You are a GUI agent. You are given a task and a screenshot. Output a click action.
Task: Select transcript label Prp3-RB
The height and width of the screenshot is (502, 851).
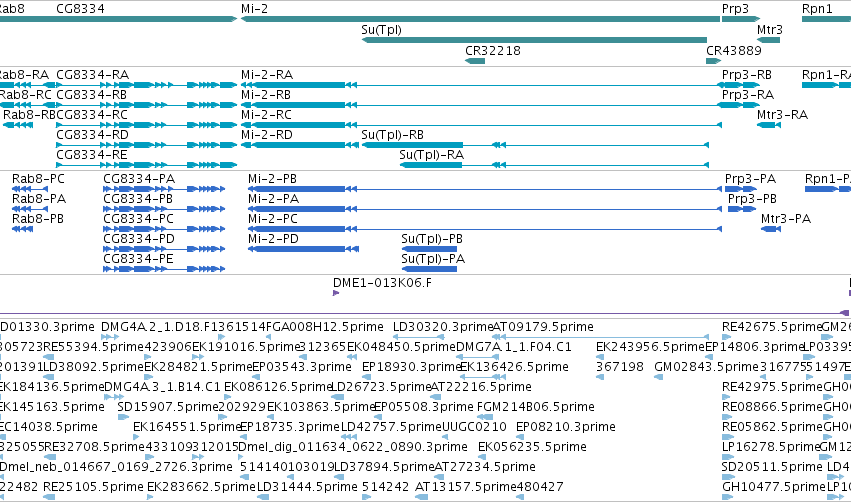coord(747,74)
